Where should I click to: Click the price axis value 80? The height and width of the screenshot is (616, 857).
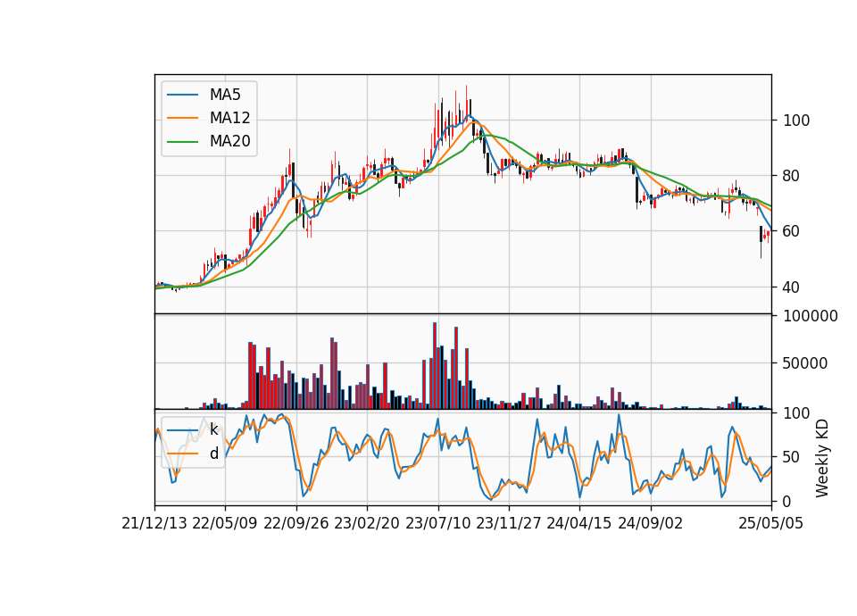[x=790, y=176]
